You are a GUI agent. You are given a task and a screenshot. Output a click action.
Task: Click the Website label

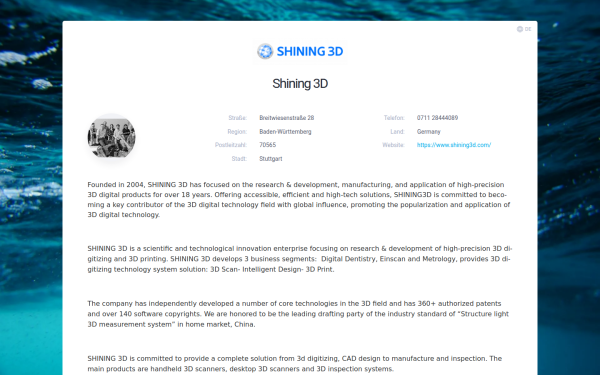[393, 145]
